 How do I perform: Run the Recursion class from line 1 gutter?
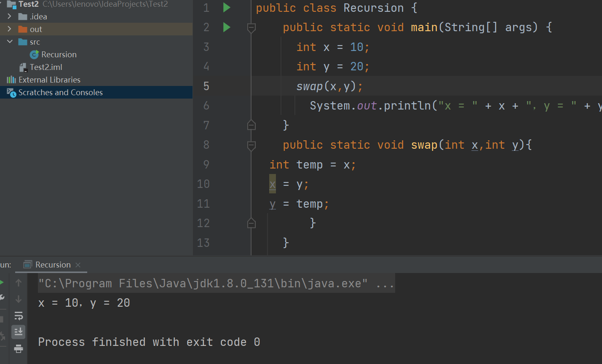pyautogui.click(x=227, y=8)
